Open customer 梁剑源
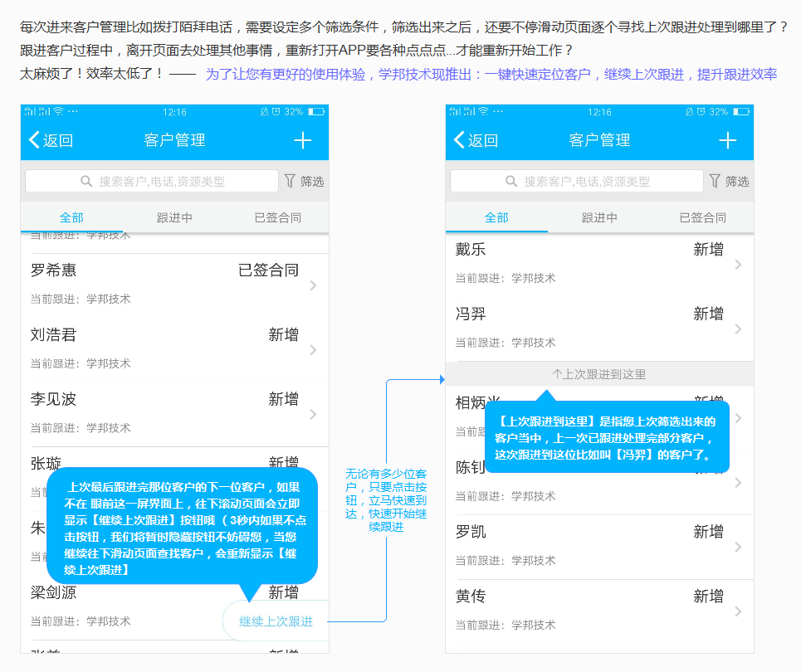This screenshot has width=801, height=672. (x=53, y=592)
